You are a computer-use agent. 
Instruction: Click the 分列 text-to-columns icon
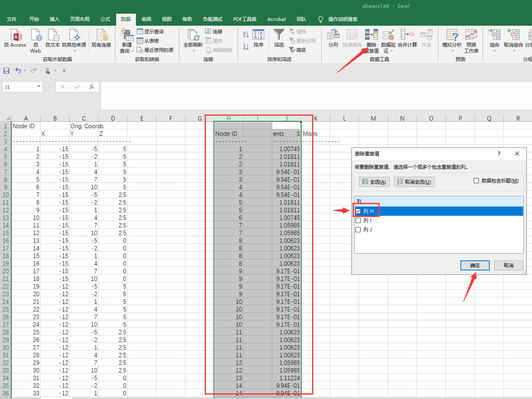tap(333, 39)
